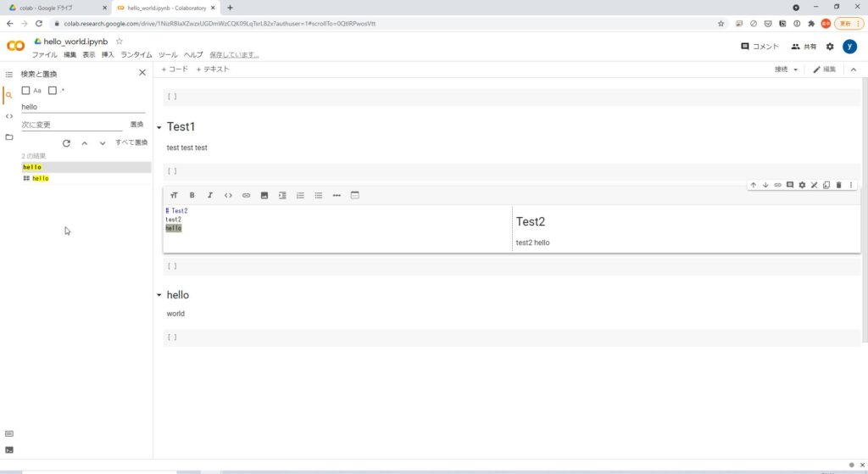Select the second hello result with grid icon
Image resolution: width=868 pixels, height=474 pixels.
pyautogui.click(x=86, y=178)
